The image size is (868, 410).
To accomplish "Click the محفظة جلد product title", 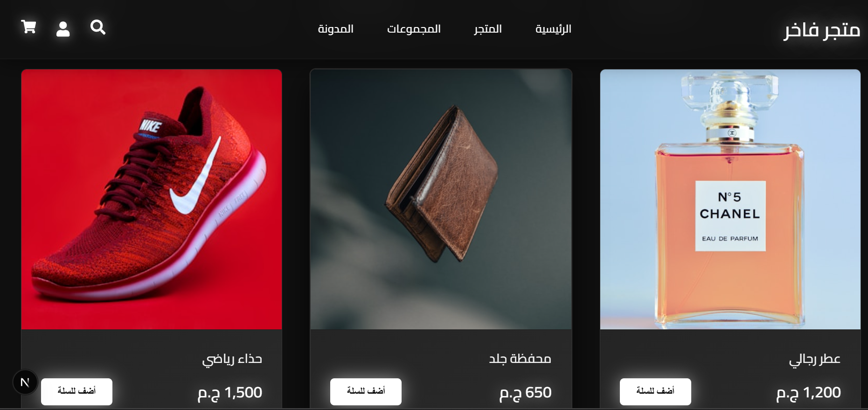I will click(x=520, y=358).
